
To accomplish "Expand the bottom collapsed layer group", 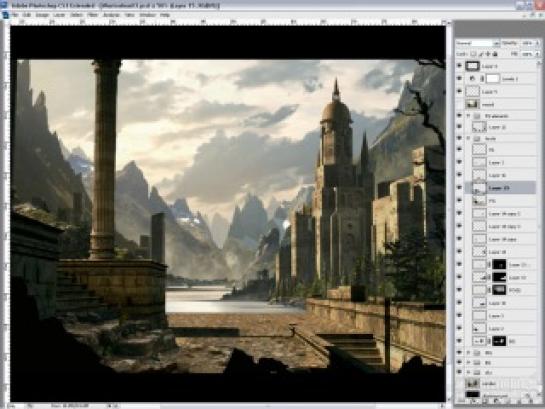I will click(468, 372).
